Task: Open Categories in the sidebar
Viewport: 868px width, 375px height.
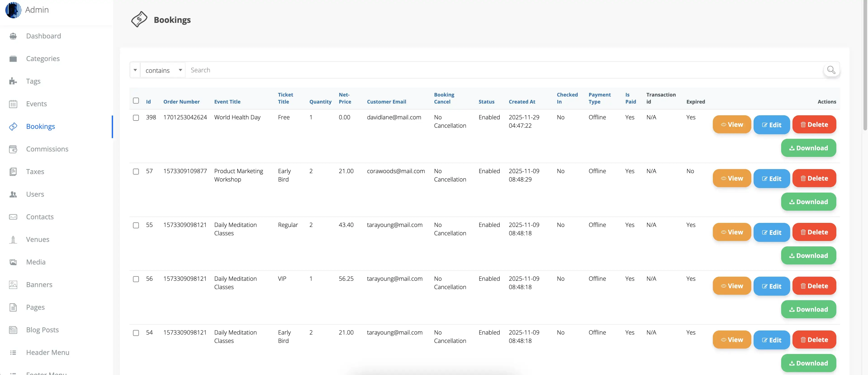Action: coord(43,59)
